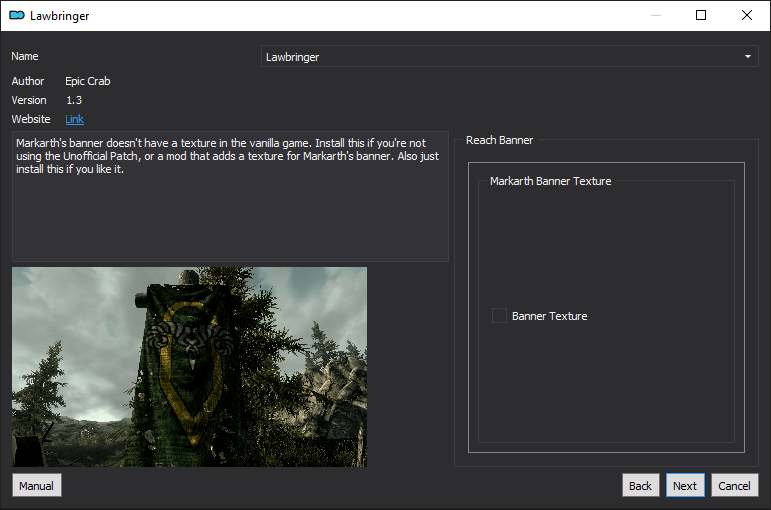The image size is (771, 510).
Task: Click the Markarth banner description text box
Action: pyautogui.click(x=230, y=196)
